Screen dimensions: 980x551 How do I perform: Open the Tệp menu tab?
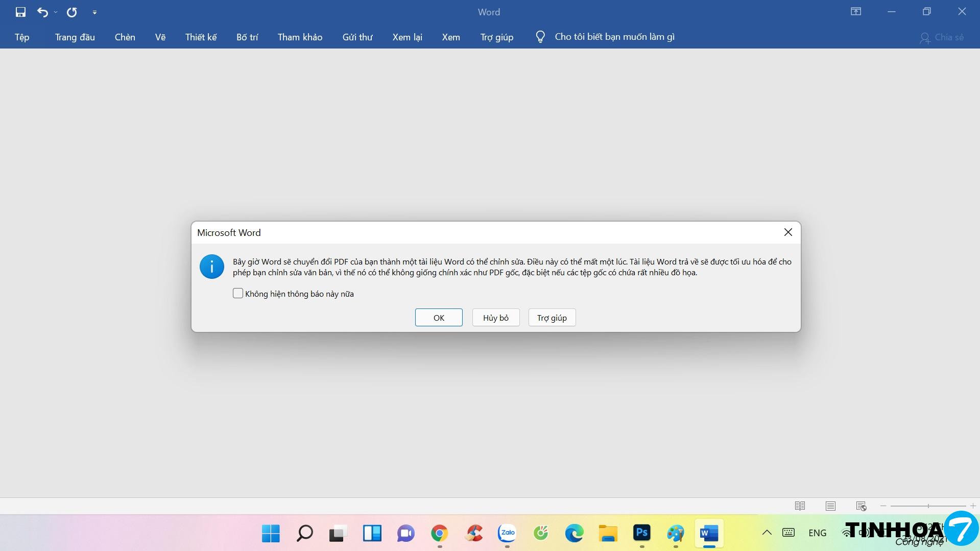[x=22, y=37]
